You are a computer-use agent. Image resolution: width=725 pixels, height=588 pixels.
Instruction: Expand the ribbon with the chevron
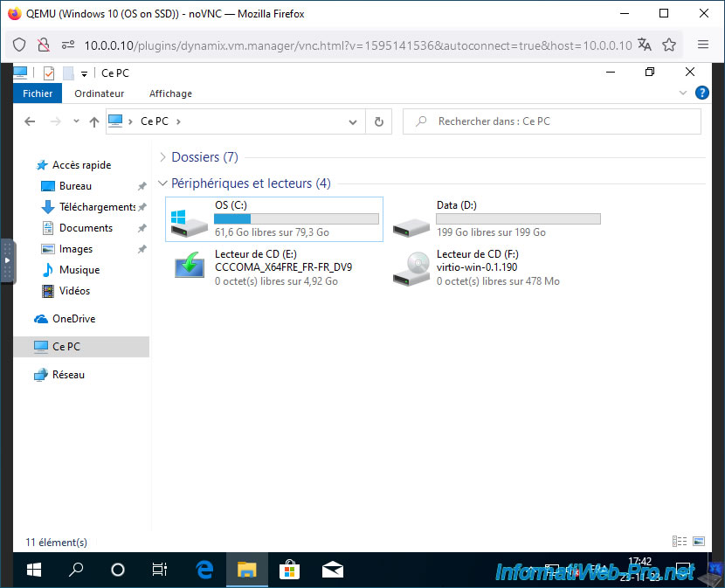(683, 93)
